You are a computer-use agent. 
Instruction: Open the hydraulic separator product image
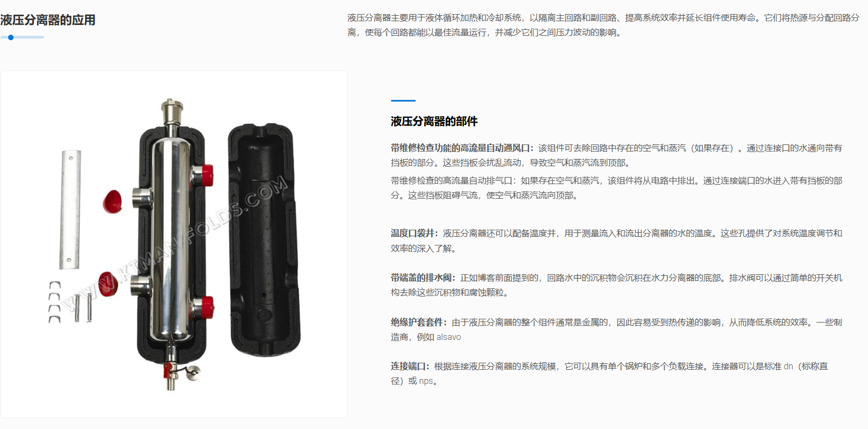tap(174, 244)
